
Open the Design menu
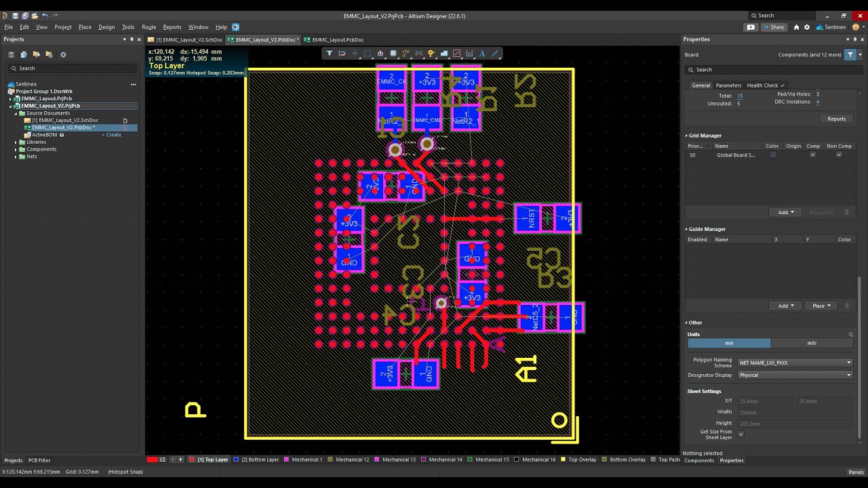point(106,27)
